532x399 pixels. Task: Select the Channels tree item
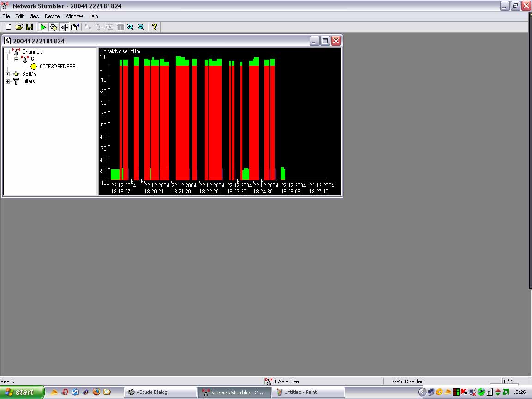[x=32, y=52]
